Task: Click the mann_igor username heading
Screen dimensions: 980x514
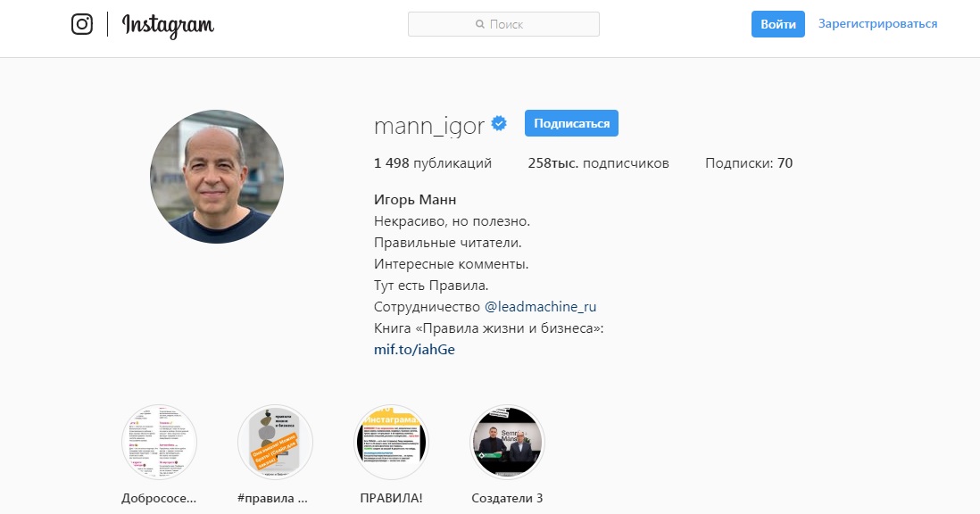Action: pos(428,126)
